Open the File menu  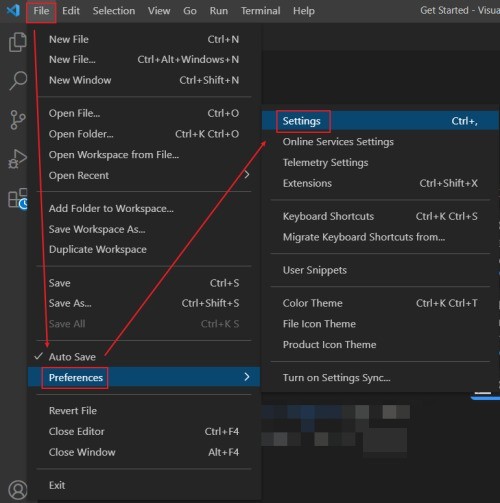(41, 11)
